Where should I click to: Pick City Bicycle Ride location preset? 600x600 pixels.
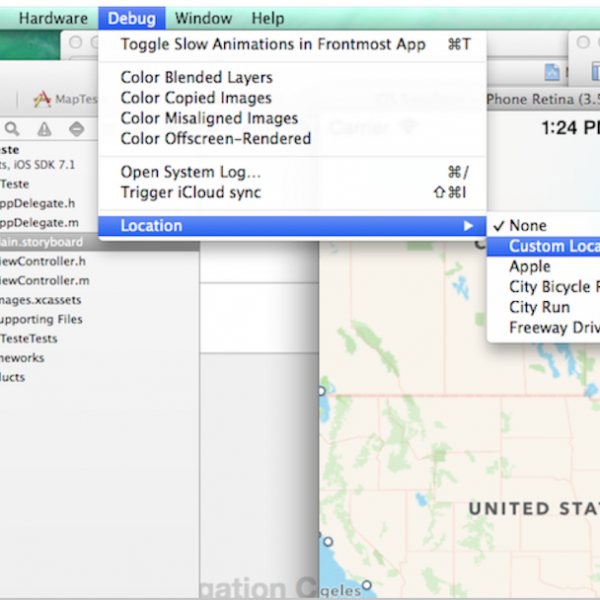coord(543,287)
